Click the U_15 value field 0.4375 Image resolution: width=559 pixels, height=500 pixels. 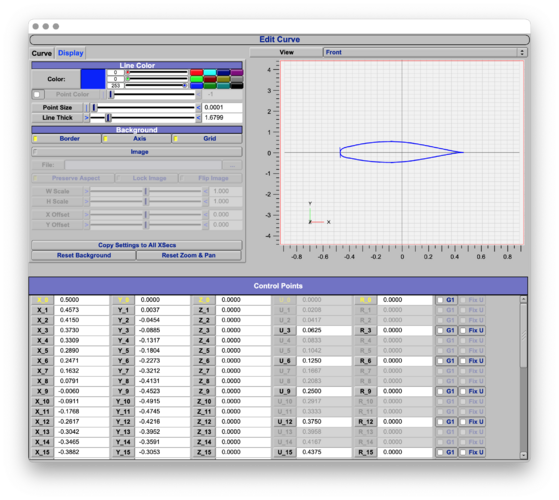click(324, 452)
